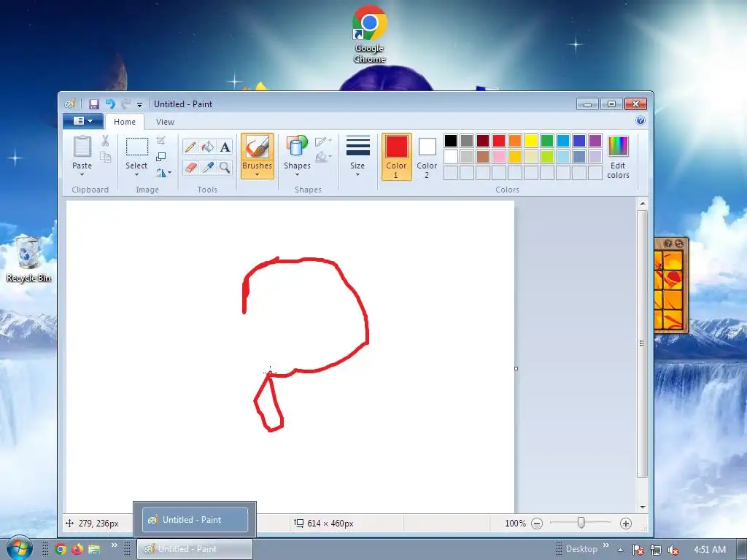Click the rectangular Select tool icon
This screenshot has height=560, width=747.
pos(136,147)
